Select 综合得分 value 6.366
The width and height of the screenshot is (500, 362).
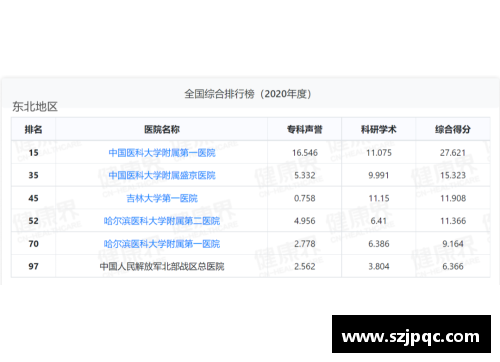[x=453, y=266]
